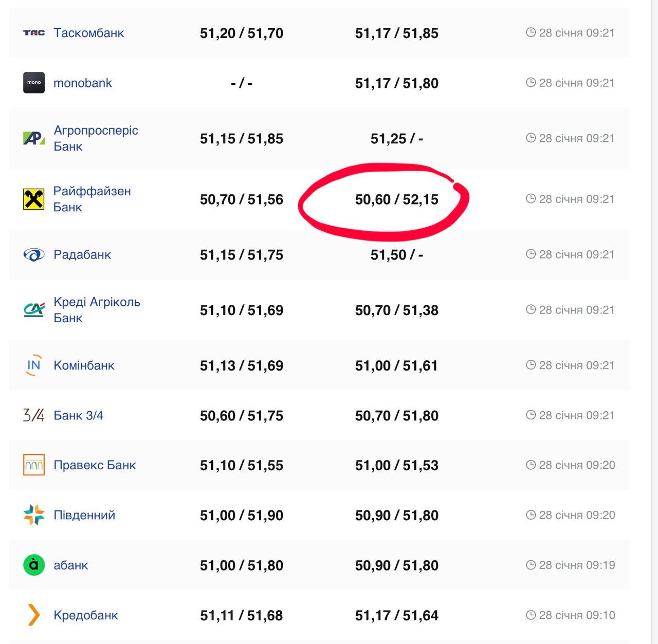Click the Комінбанк IN logo icon
Image resolution: width=658 pixels, height=644 pixels.
pyautogui.click(x=34, y=365)
